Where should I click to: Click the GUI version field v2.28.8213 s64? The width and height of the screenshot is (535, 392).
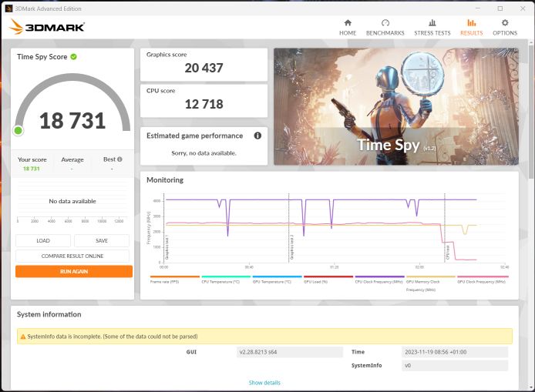[x=289, y=352]
